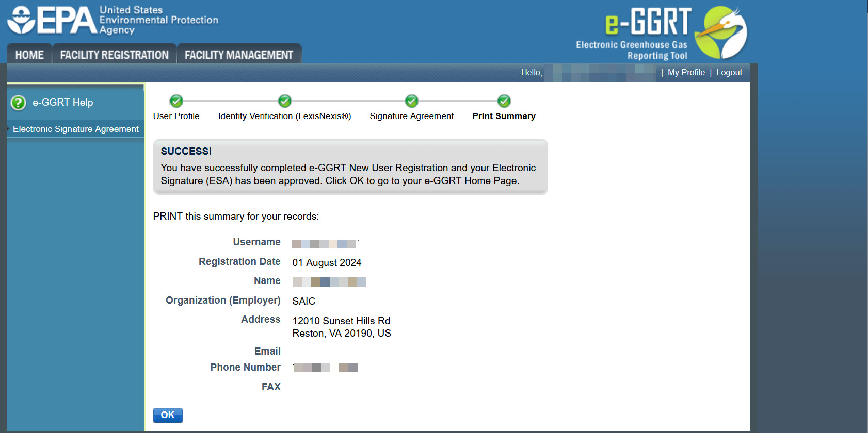Click PRINT this summary for your records text
The height and width of the screenshot is (433, 868).
pyautogui.click(x=236, y=216)
